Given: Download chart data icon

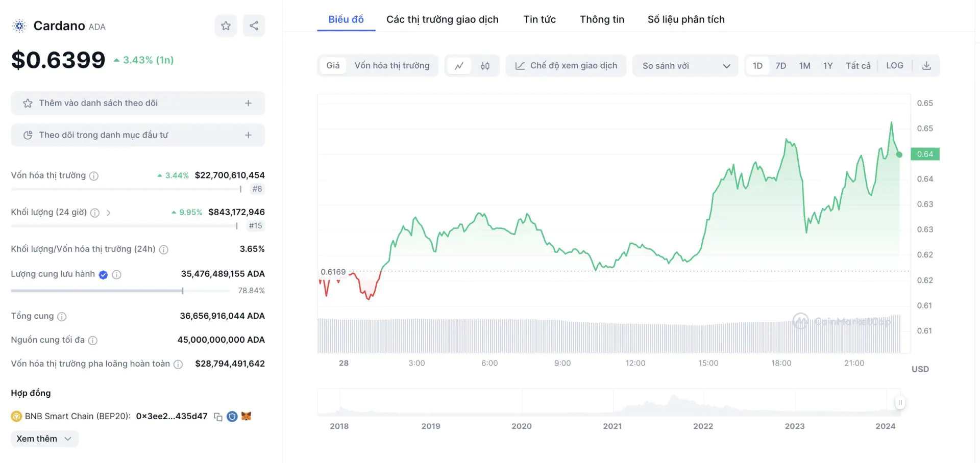Looking at the screenshot, I should pos(926,66).
